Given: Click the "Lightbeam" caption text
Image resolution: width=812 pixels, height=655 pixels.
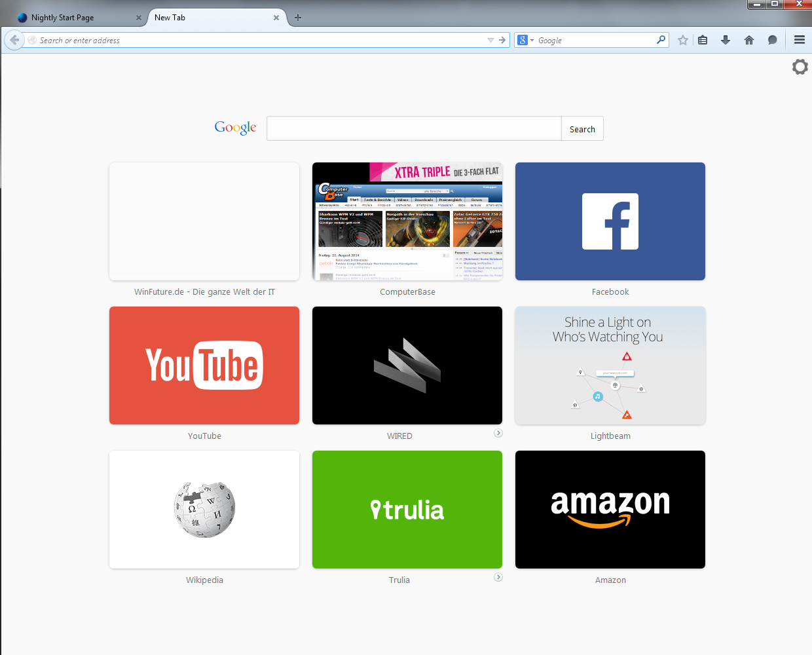Looking at the screenshot, I should tap(610, 436).
